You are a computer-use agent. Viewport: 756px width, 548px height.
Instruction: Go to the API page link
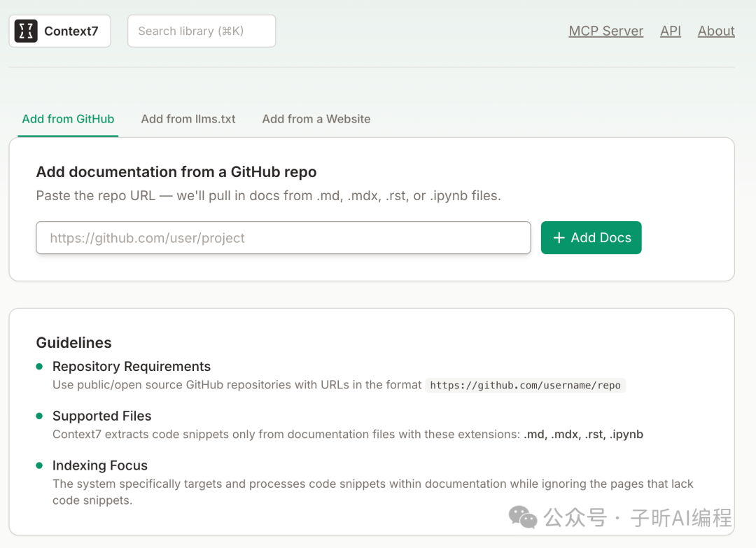point(670,31)
